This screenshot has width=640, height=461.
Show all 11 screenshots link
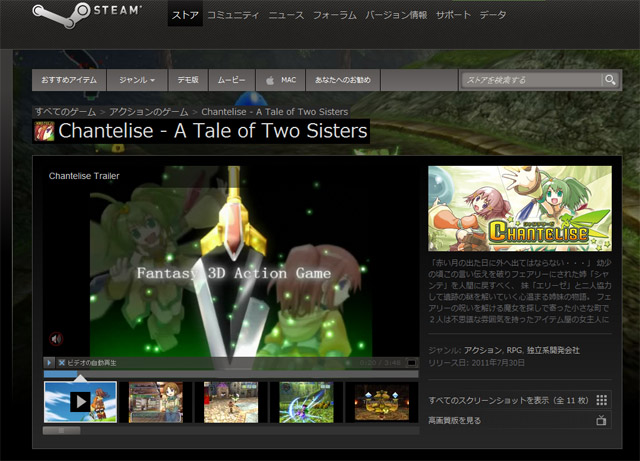click(509, 400)
